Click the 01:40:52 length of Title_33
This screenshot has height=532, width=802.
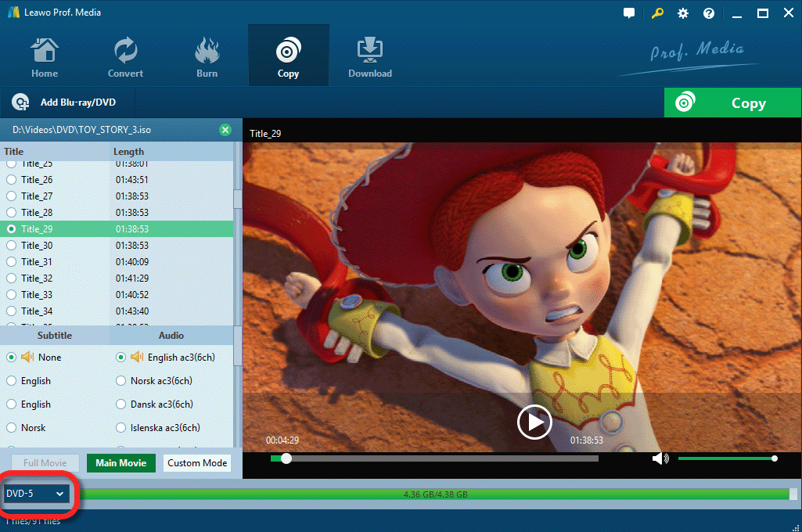point(132,294)
